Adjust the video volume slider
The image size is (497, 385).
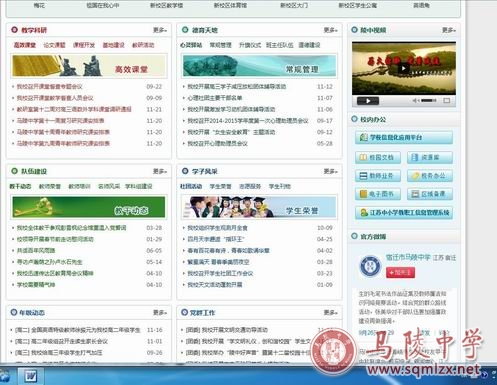point(429,100)
